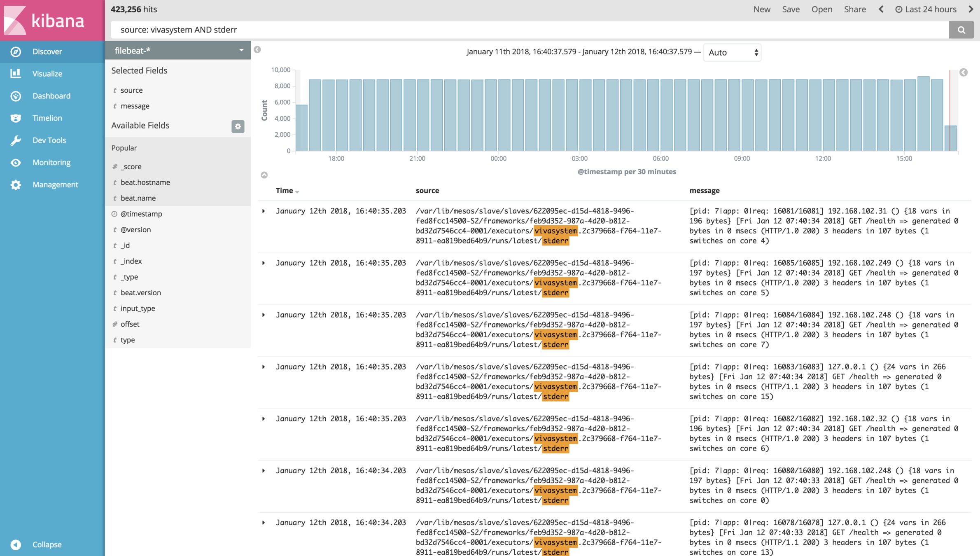Open Last 24 hours time picker
Screen dimensions: 980x556
pos(926,9)
